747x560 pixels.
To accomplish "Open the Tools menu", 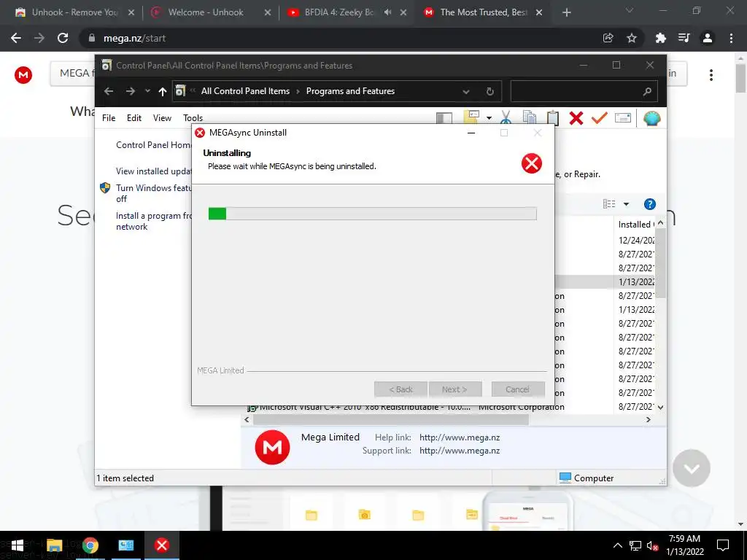I will [x=193, y=118].
